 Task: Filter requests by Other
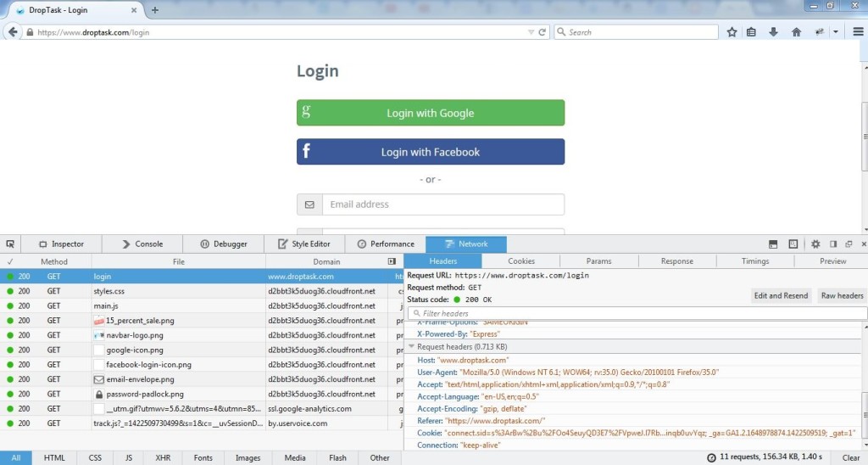380,458
